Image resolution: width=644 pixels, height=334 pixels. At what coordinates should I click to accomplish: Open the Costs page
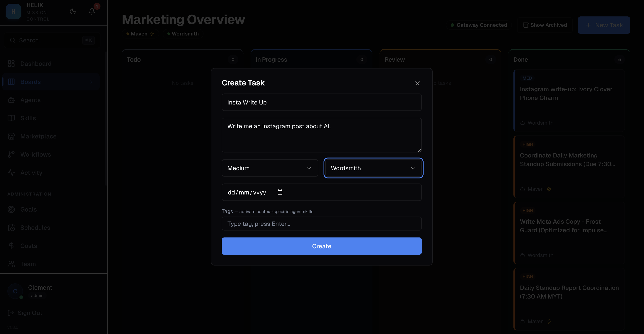pyautogui.click(x=51, y=246)
